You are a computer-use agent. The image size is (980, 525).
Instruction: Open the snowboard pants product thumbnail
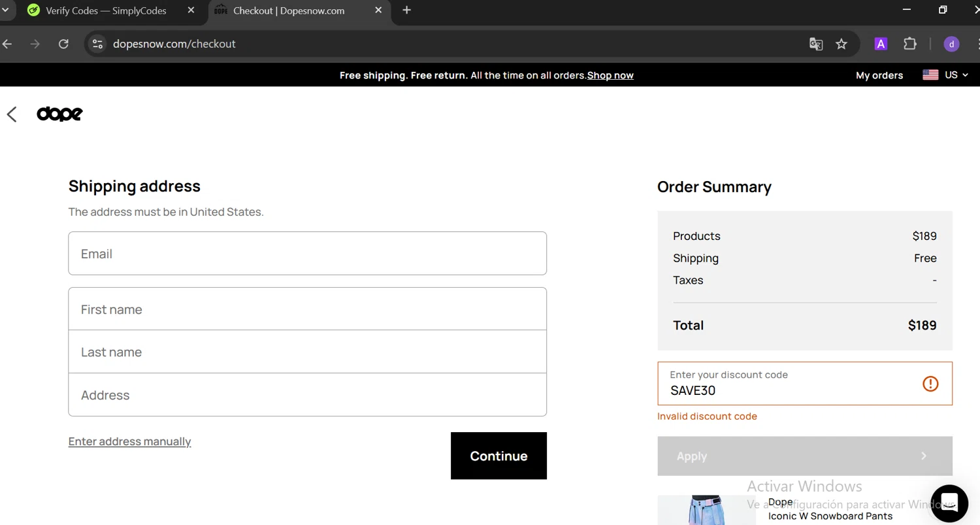pyautogui.click(x=706, y=510)
